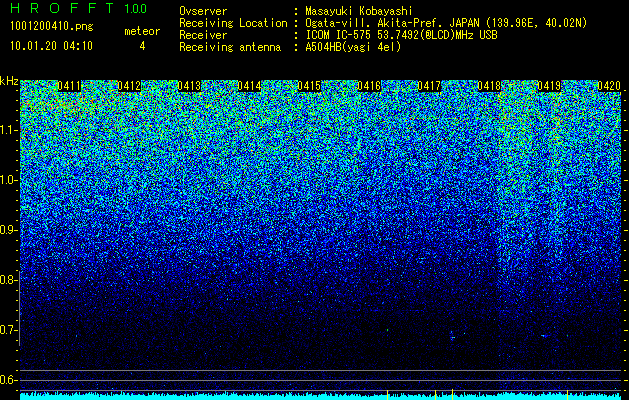
Task: Click the 1.0 frequency axis label
Action: coord(7,180)
